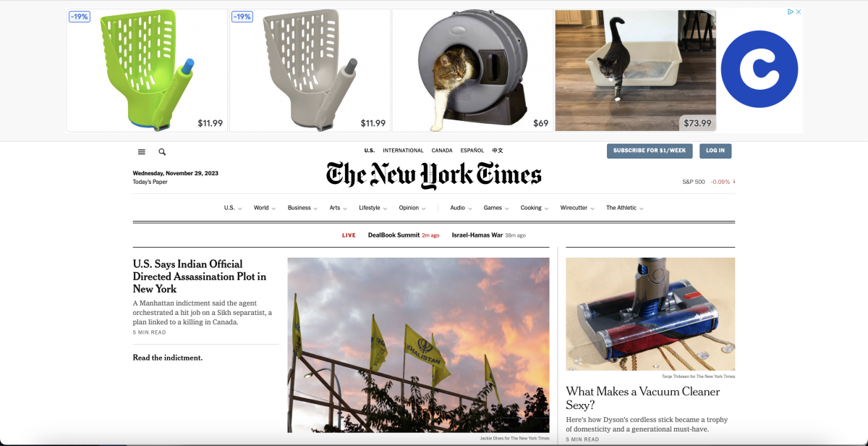Viewport: 868px width, 446px height.
Task: Click Subscribe for $1/week button
Action: [650, 151]
